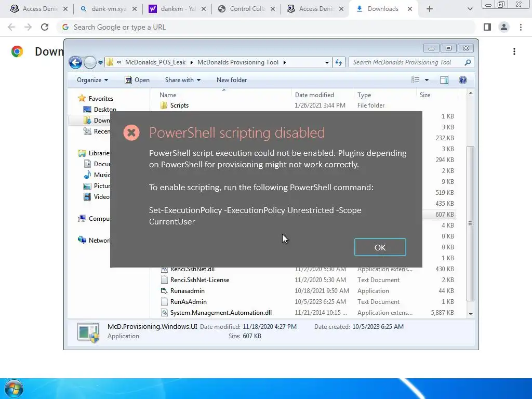Open Downloads page more actions menu
The image size is (532, 399).
click(x=514, y=51)
